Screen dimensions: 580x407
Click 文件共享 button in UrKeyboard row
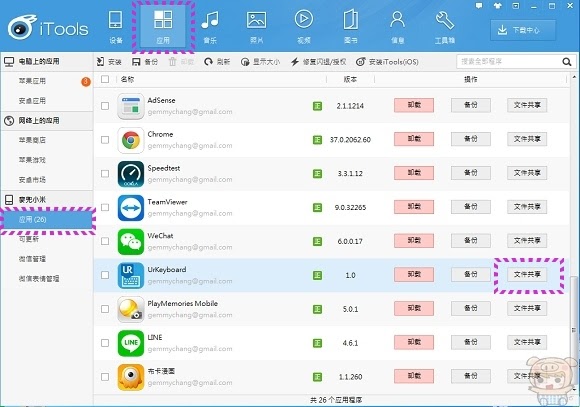pyautogui.click(x=527, y=275)
